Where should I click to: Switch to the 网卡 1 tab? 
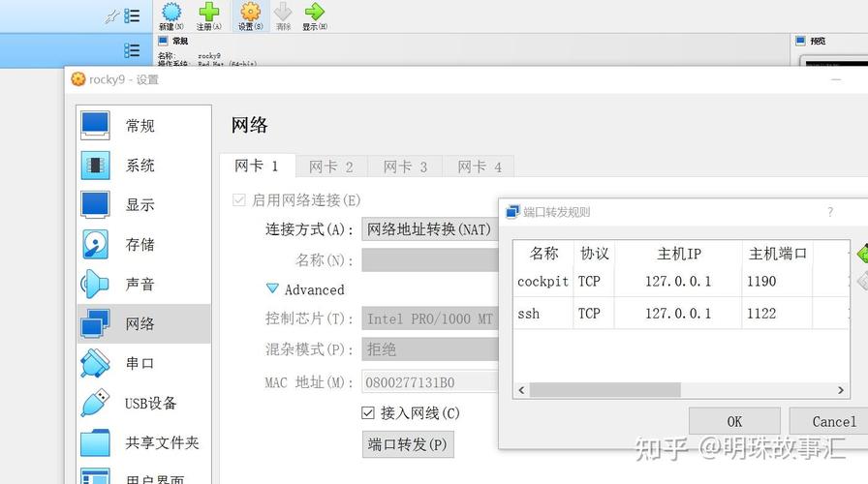point(257,166)
